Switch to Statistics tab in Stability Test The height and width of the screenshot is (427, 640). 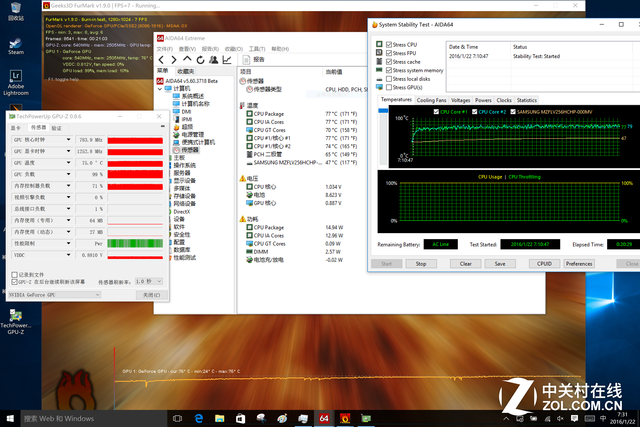527,100
